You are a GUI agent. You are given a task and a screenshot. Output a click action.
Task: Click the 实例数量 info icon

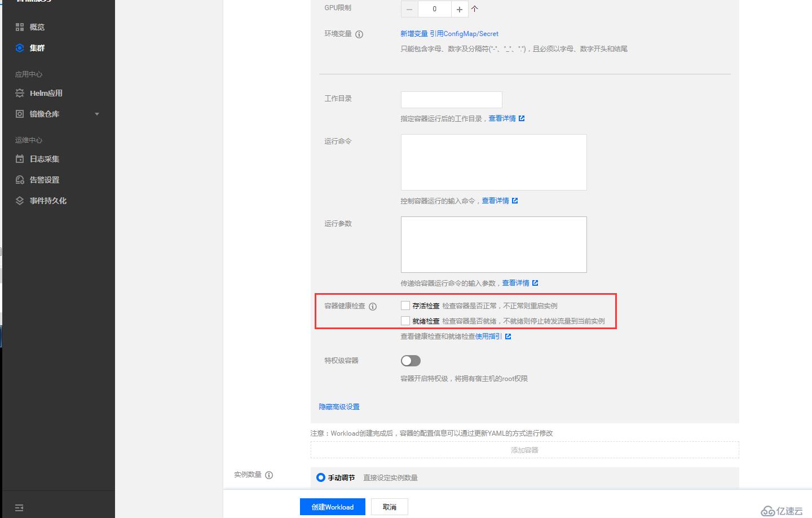tap(269, 475)
